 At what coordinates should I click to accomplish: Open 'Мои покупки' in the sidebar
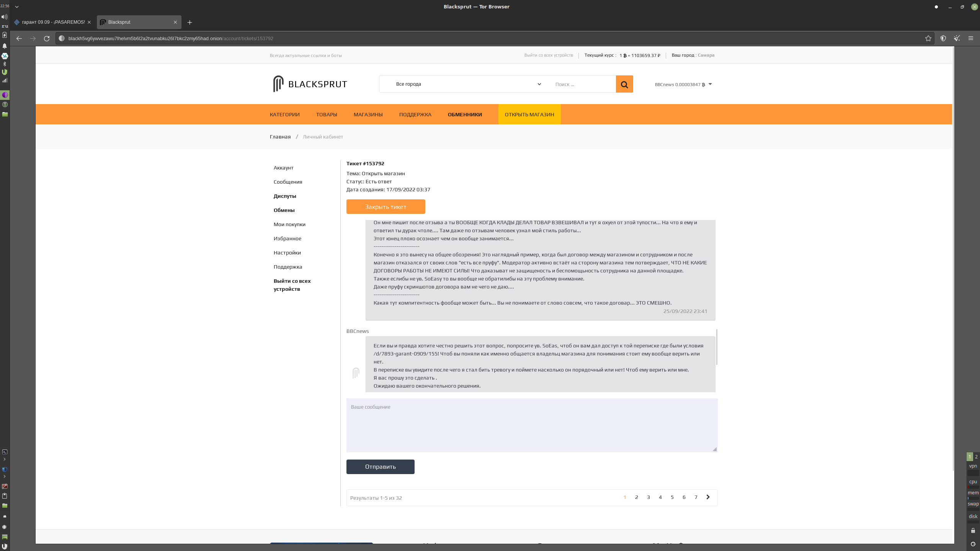point(289,224)
